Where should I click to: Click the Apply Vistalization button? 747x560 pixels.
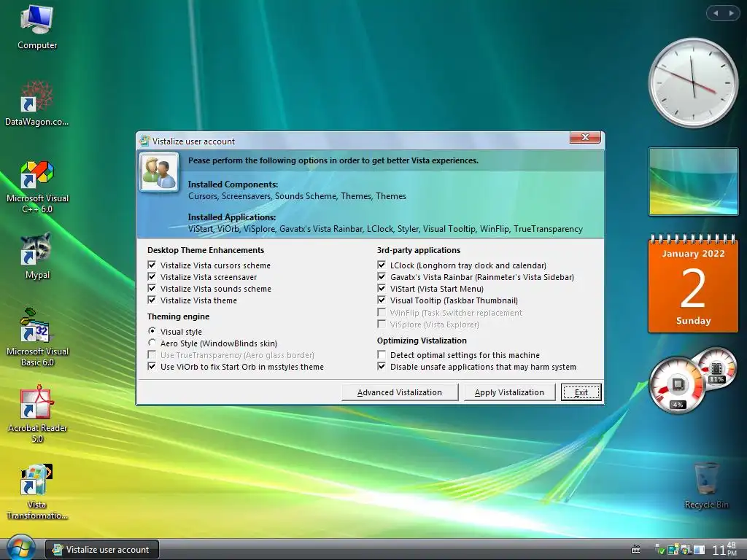tap(509, 392)
